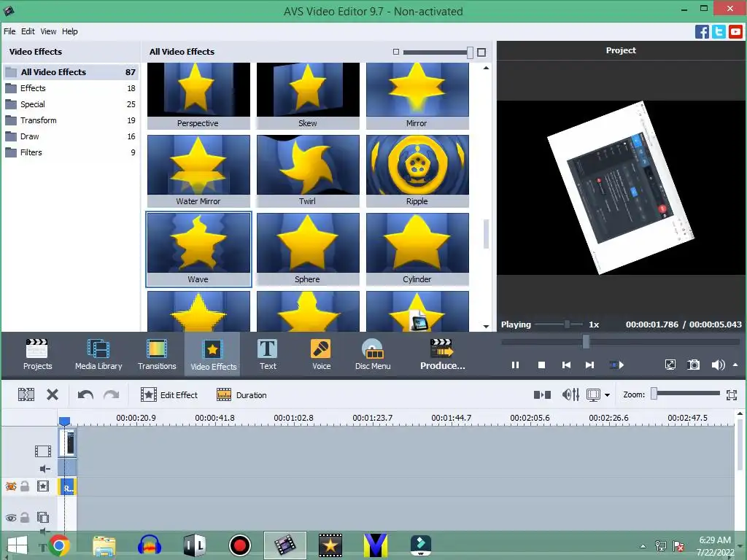This screenshot has height=560, width=747.
Task: Click the Duration button
Action: [x=241, y=394]
